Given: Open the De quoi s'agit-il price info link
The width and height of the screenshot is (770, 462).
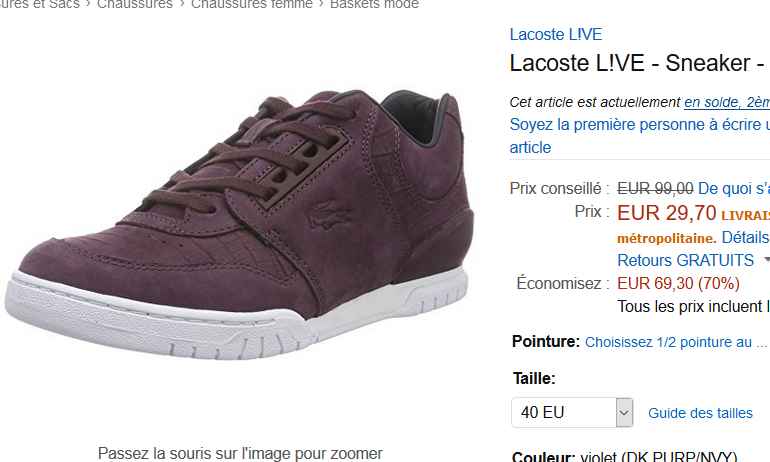Looking at the screenshot, I should pyautogui.click(x=734, y=189).
